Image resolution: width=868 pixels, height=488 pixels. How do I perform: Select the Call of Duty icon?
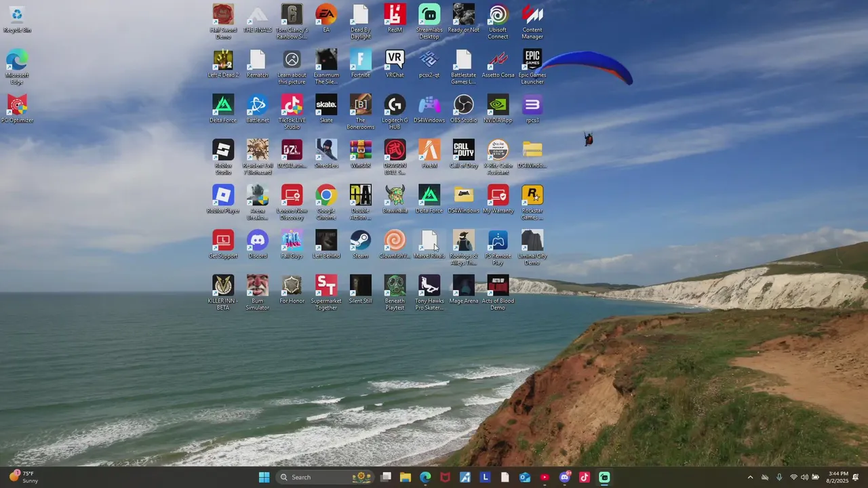464,155
